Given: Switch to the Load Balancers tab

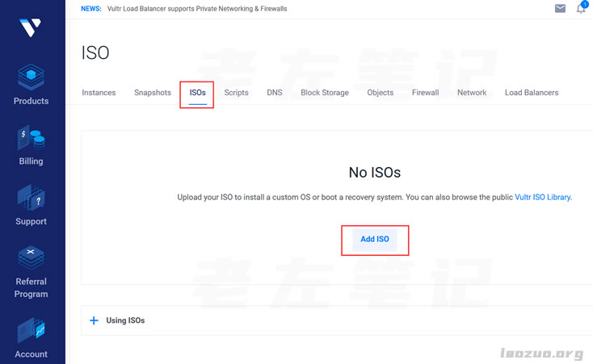Looking at the screenshot, I should point(532,93).
